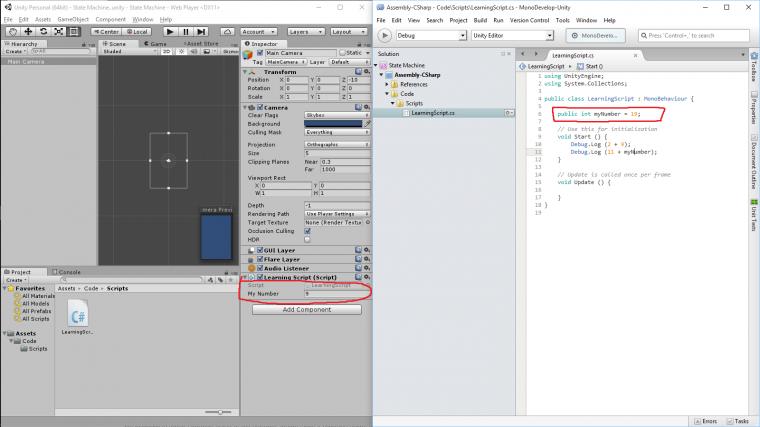Adjust the Project icon size slider
Image resolution: width=760 pixels, height=427 pixels.
[x=220, y=412]
